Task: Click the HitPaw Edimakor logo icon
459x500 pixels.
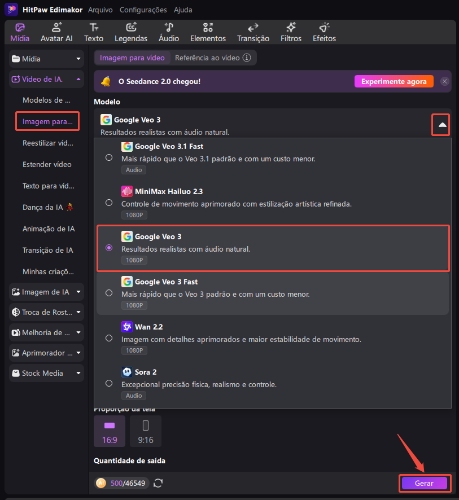Action: tap(11, 9)
